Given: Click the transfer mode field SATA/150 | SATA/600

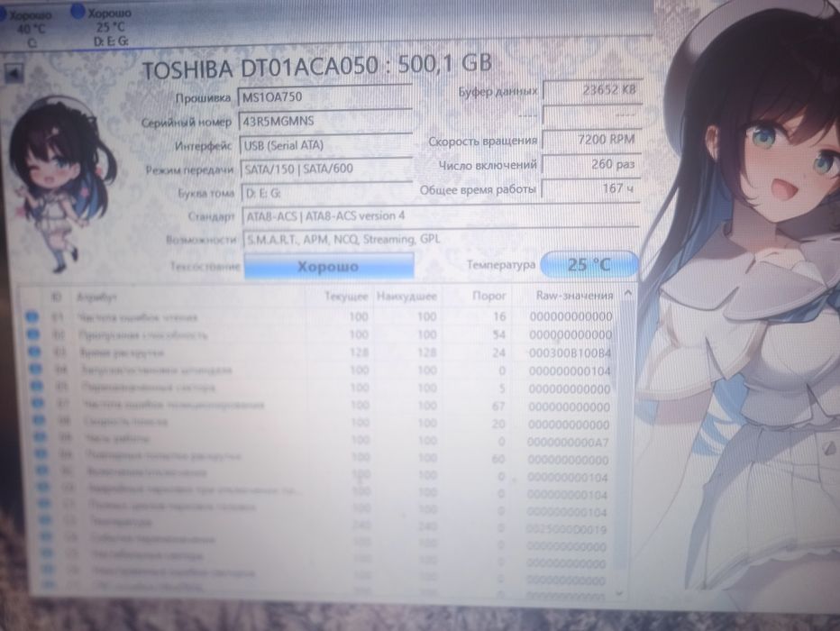Looking at the screenshot, I should 326,169.
